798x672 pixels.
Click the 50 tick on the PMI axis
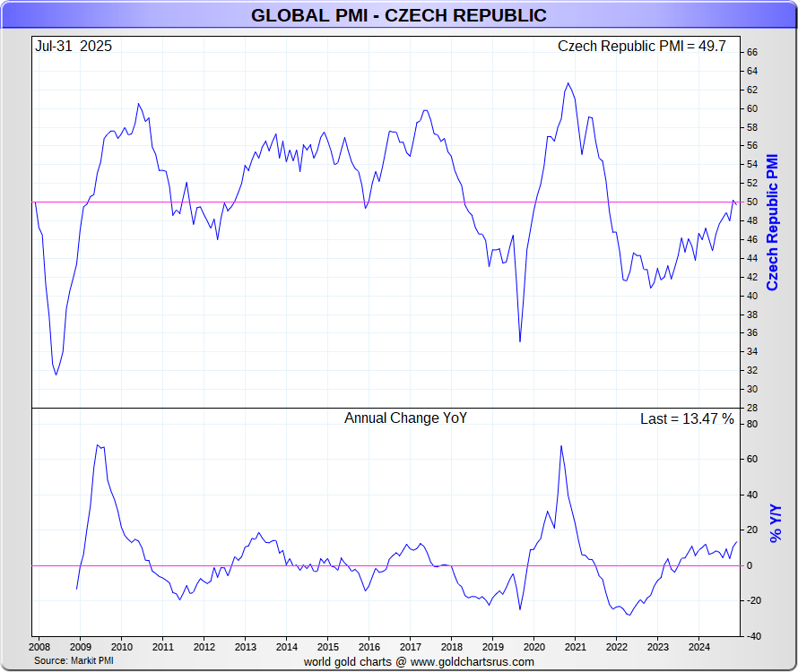[752, 202]
